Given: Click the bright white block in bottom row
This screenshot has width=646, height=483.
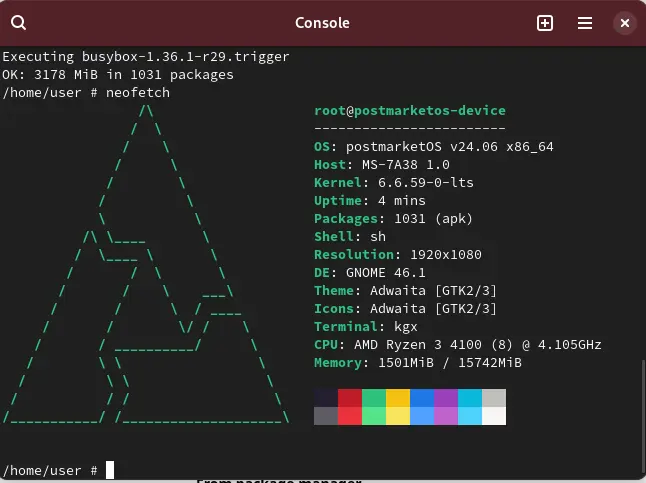Looking at the screenshot, I should (494, 416).
